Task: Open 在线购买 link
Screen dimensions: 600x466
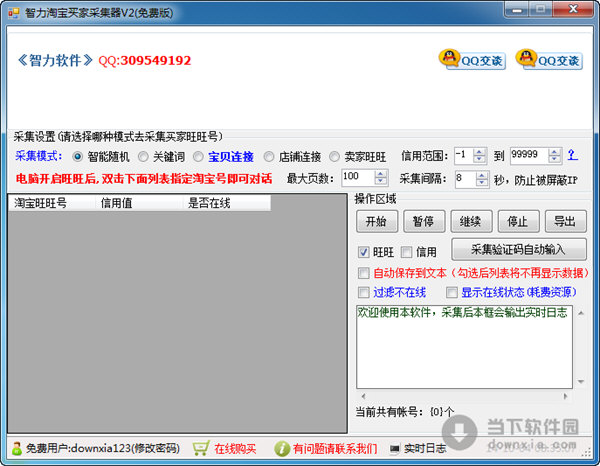Action: (x=235, y=448)
